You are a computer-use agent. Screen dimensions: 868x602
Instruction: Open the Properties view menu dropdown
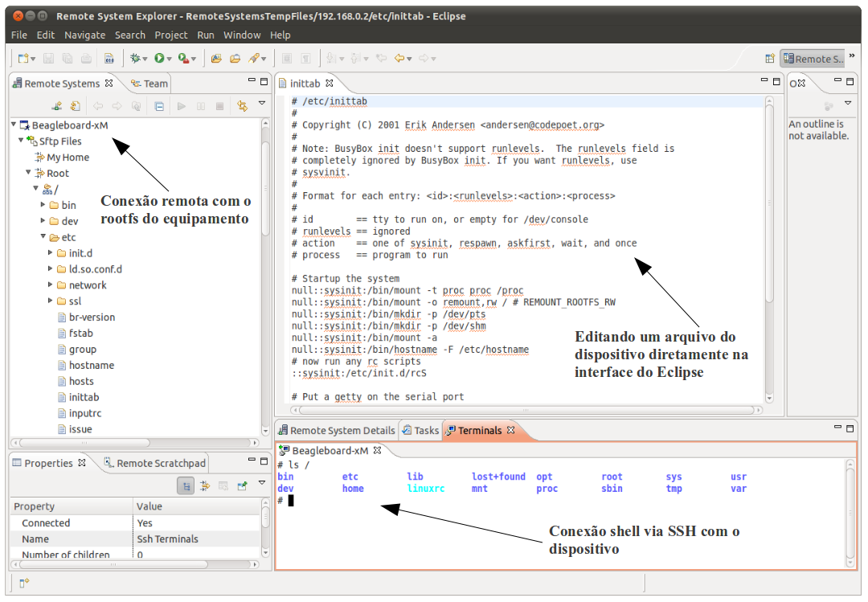pos(262,483)
